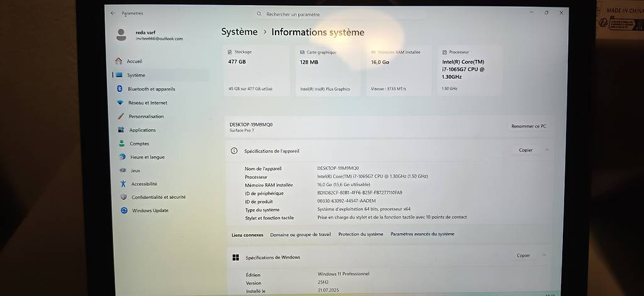Click the Surface Pro 7 model text
The width and height of the screenshot is (644, 296).
[x=242, y=130]
